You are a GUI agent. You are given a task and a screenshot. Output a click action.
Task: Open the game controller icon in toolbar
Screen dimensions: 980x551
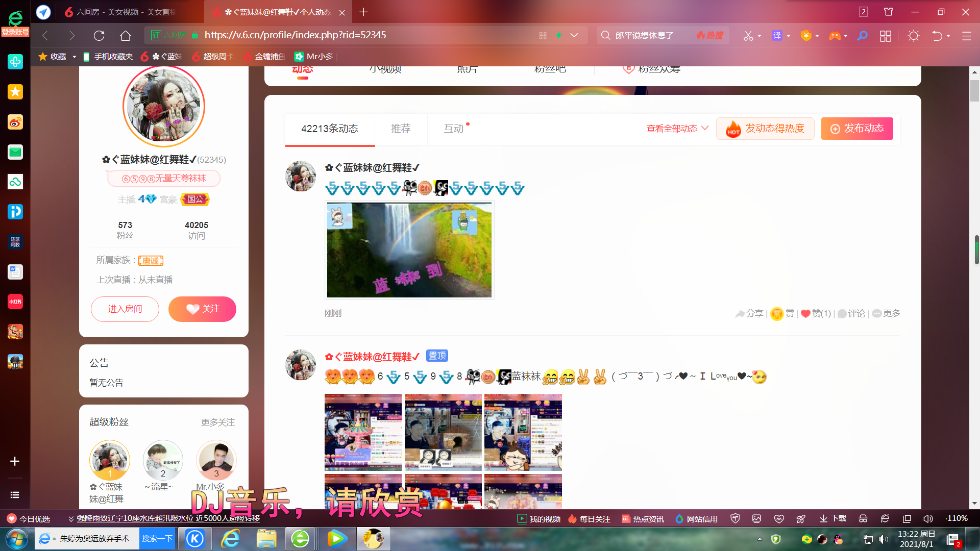pyautogui.click(x=835, y=36)
